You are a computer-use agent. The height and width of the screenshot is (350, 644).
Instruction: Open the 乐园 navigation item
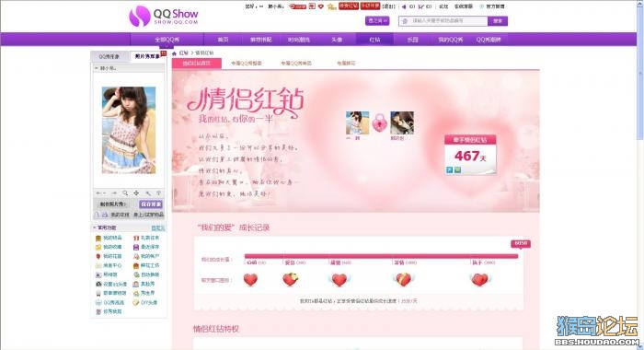click(x=413, y=40)
